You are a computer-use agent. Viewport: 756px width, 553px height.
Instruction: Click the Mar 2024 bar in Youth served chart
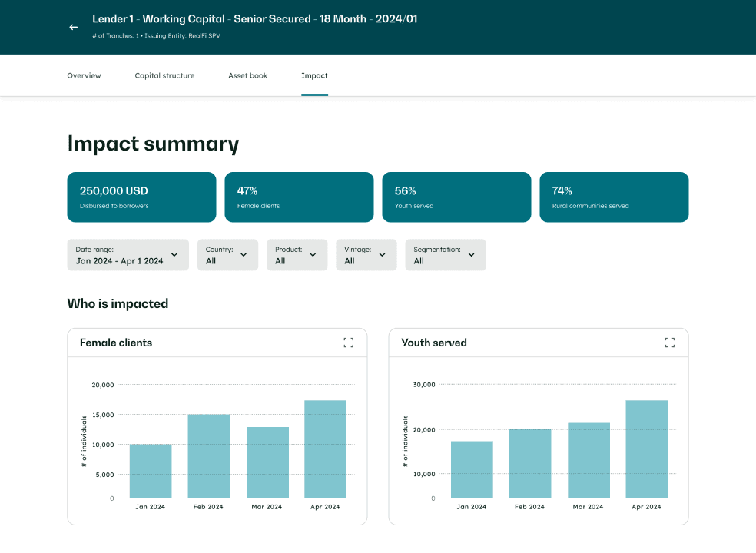point(589,460)
